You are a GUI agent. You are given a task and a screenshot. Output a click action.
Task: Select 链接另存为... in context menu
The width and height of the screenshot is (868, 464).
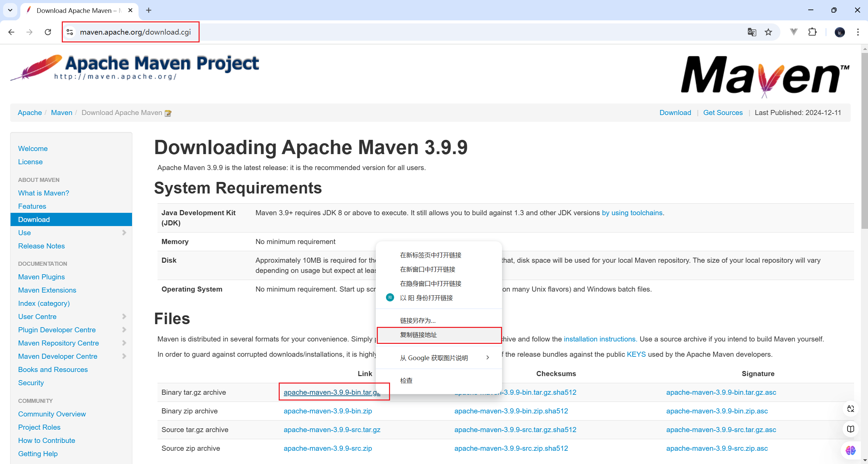[x=439, y=320]
